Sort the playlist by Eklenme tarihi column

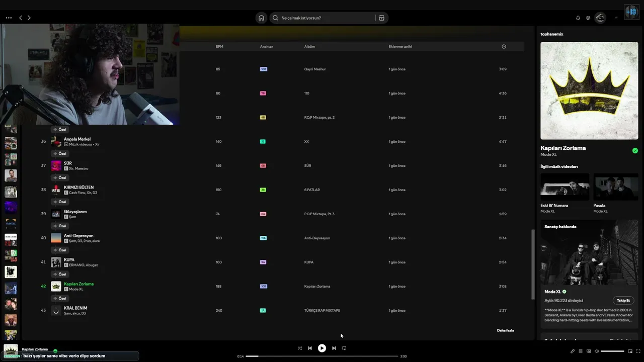(400, 47)
